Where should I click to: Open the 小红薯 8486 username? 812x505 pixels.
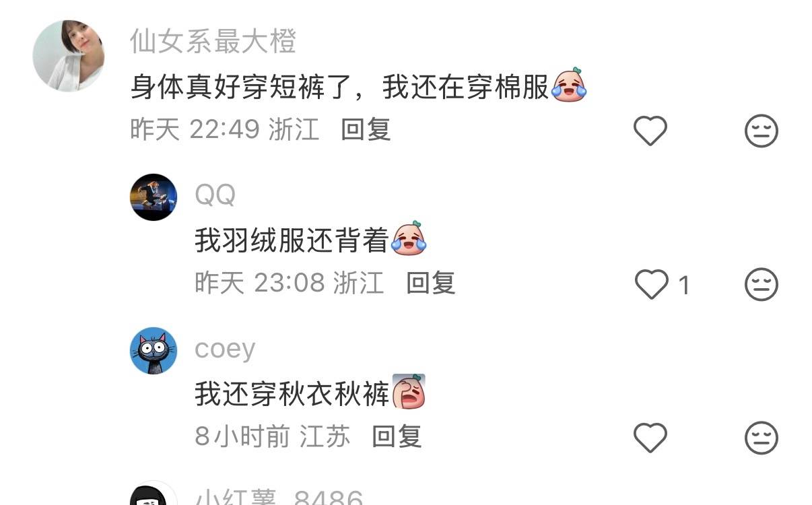[279, 497]
